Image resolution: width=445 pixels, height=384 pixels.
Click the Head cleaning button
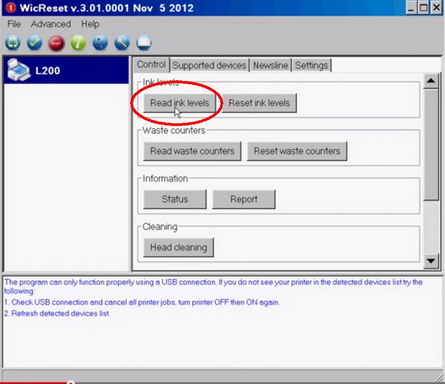coord(179,247)
